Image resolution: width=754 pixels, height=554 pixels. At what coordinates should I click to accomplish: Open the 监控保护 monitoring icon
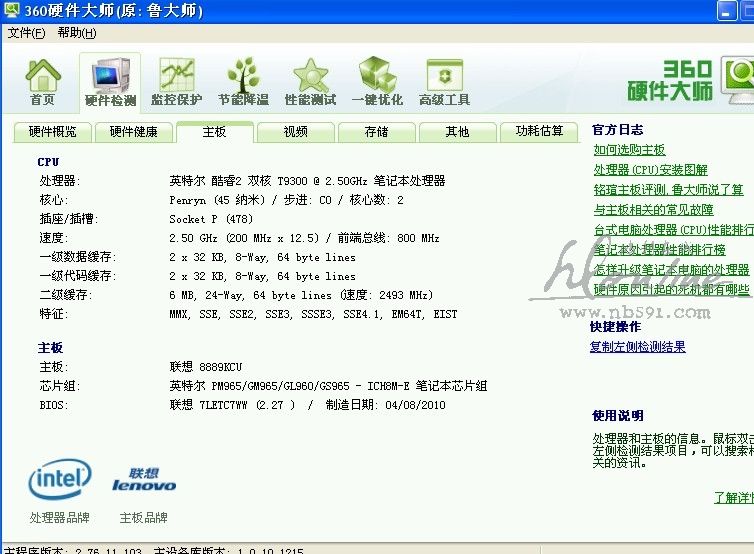pos(176,82)
